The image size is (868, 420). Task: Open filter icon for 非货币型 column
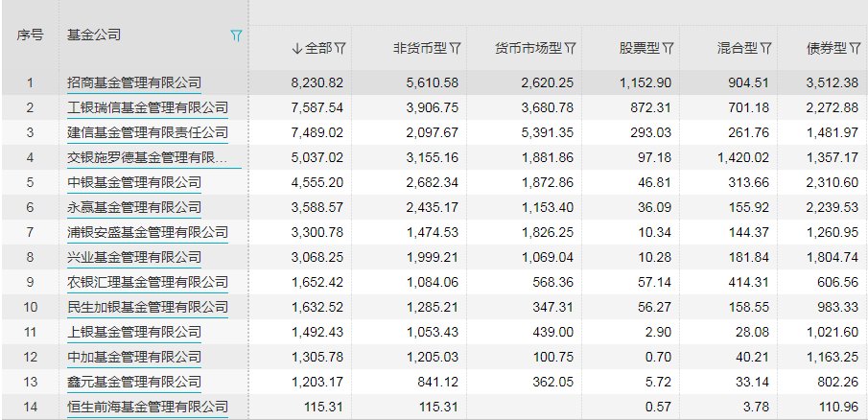[455, 49]
